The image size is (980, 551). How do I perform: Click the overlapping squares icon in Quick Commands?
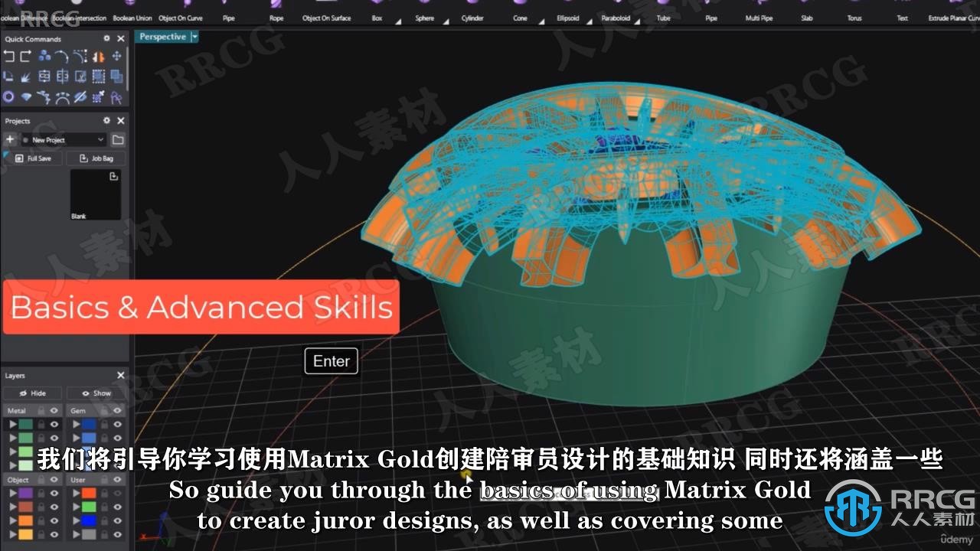coord(116,77)
